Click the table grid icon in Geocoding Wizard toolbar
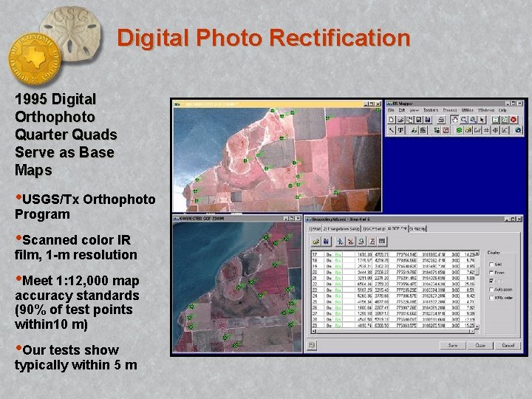Viewport: 532px width, 399px height. [383, 241]
